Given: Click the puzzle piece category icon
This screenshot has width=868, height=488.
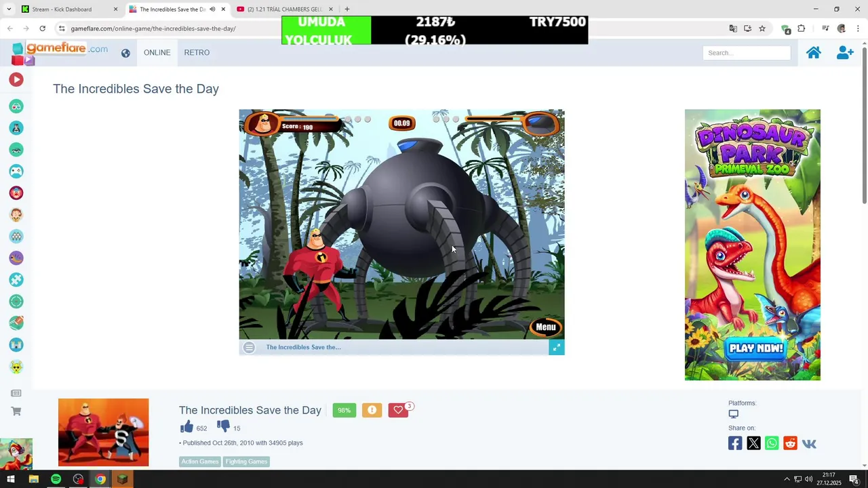Looking at the screenshot, I should [x=16, y=280].
